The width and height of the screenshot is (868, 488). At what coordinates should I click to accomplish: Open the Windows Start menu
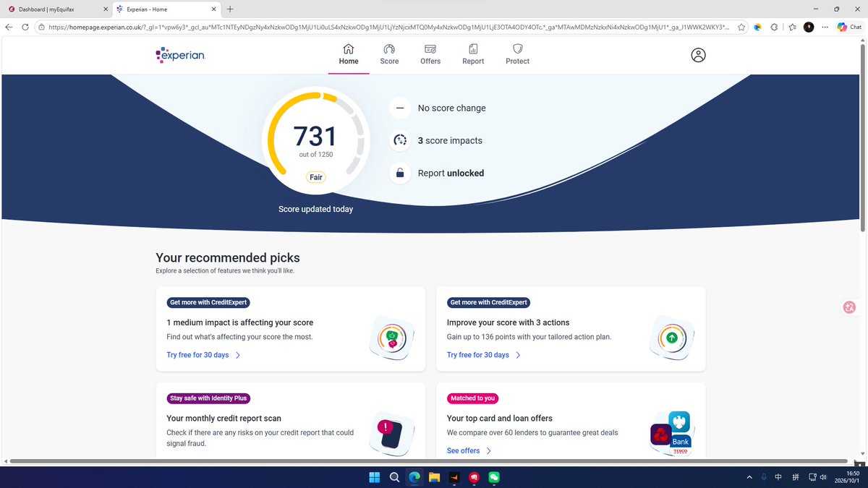[375, 477]
